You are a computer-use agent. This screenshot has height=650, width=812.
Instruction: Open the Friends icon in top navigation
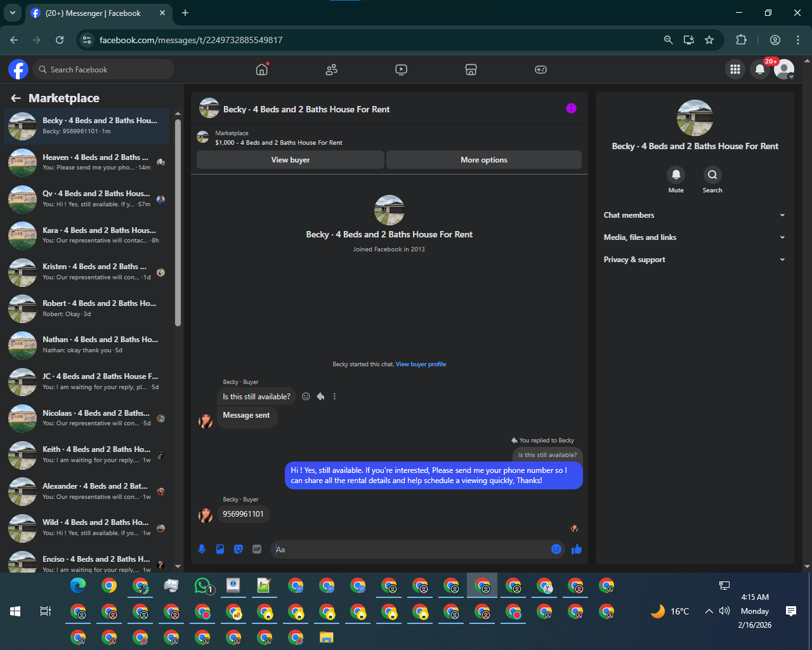331,70
